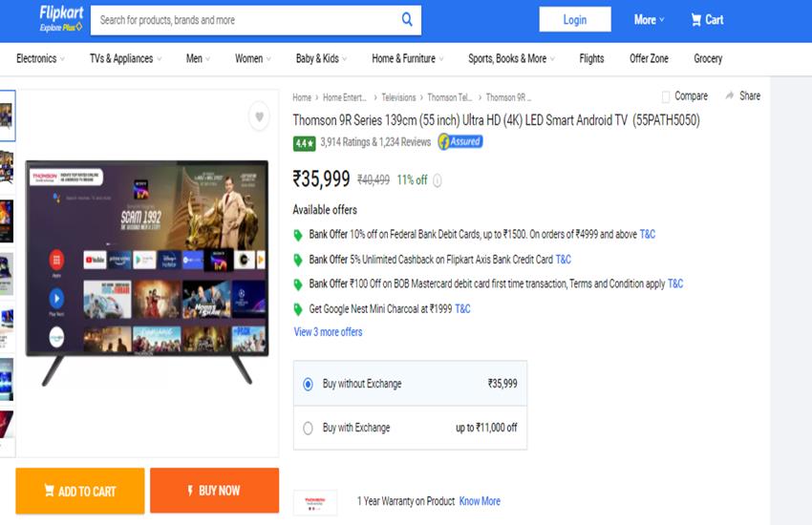Open 3,914 Ratings & 1,234 Reviews
The image size is (812, 525).
pos(375,142)
